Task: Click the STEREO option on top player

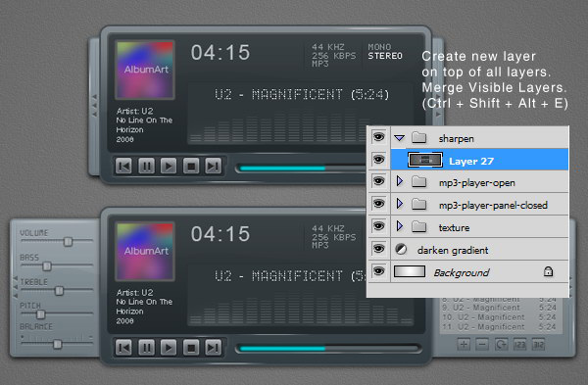Action: point(385,56)
